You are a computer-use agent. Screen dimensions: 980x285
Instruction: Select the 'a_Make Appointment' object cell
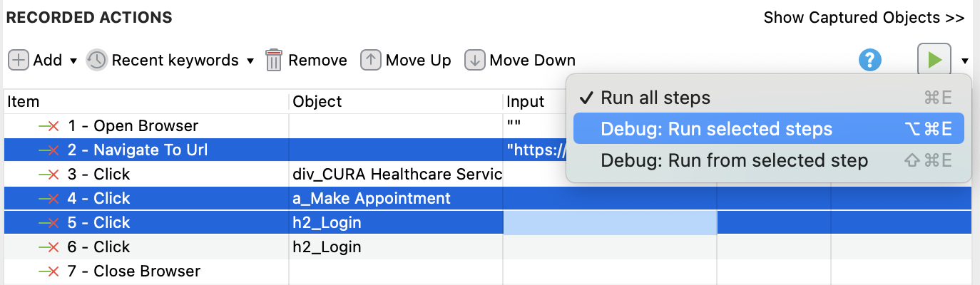coord(372,199)
